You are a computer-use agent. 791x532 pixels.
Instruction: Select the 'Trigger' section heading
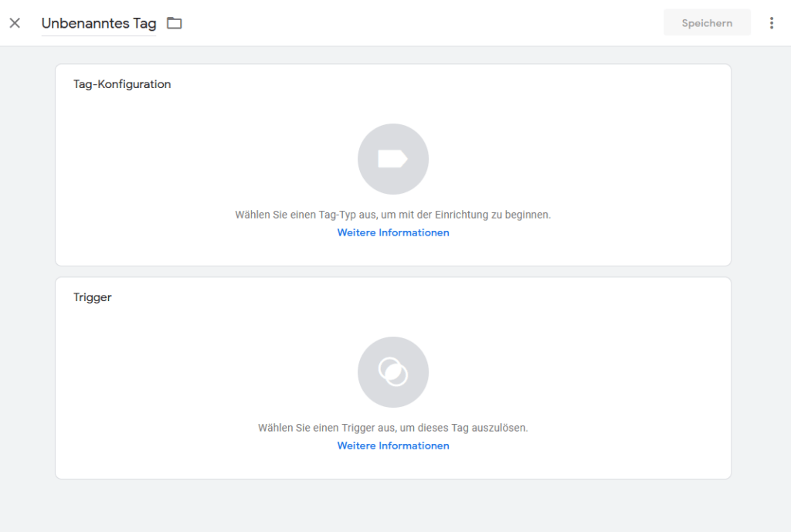click(93, 297)
